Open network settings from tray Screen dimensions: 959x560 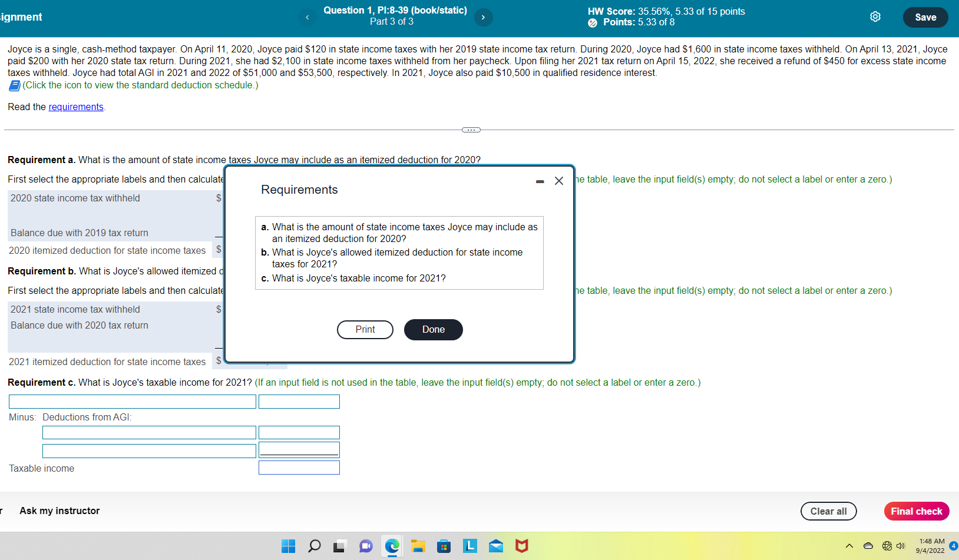click(x=887, y=546)
